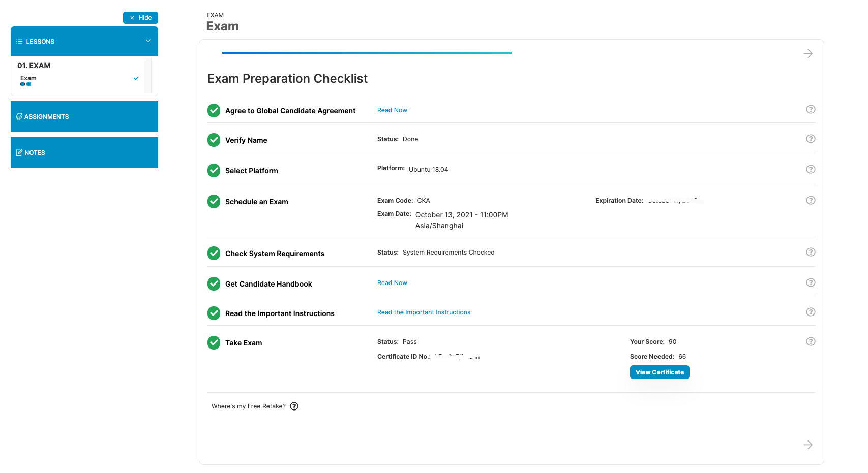
Task: Open Read Now link for Candidate Agreement
Action: click(x=392, y=110)
